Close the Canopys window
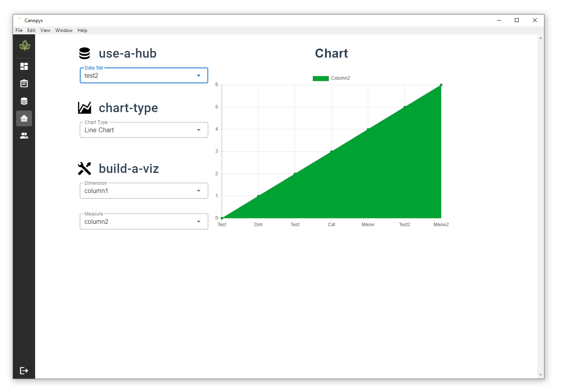This screenshot has height=392, width=563. click(x=535, y=20)
